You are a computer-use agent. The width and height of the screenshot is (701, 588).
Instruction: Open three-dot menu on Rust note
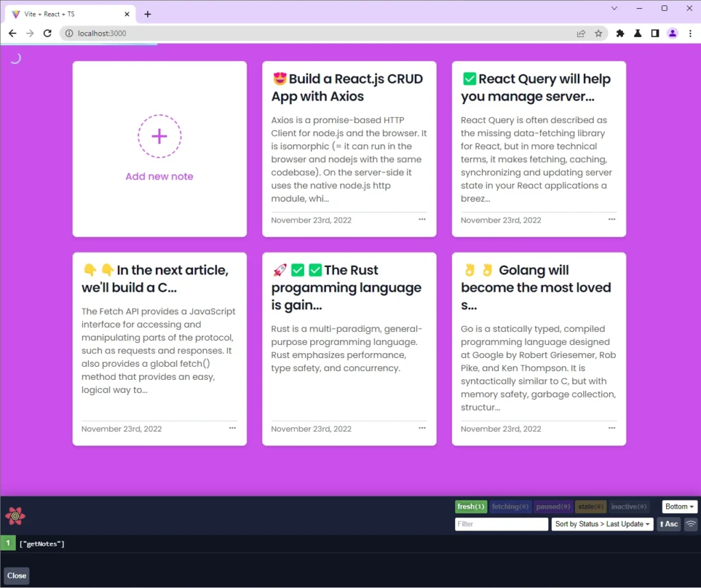(x=422, y=428)
